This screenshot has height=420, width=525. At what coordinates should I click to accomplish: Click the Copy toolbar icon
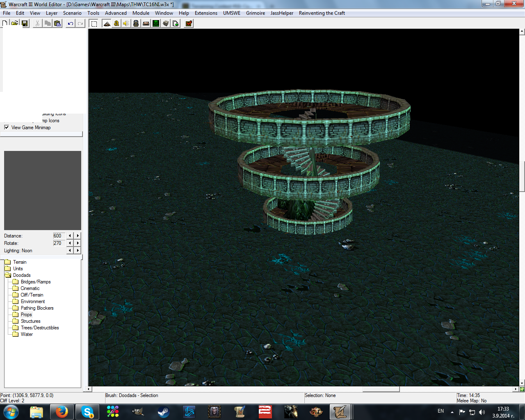[48, 23]
